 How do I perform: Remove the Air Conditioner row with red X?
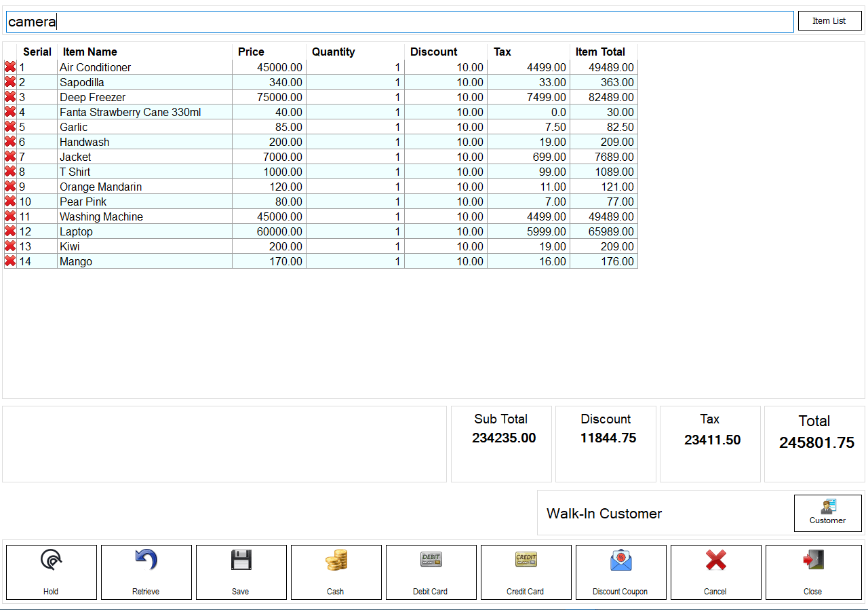click(10, 67)
